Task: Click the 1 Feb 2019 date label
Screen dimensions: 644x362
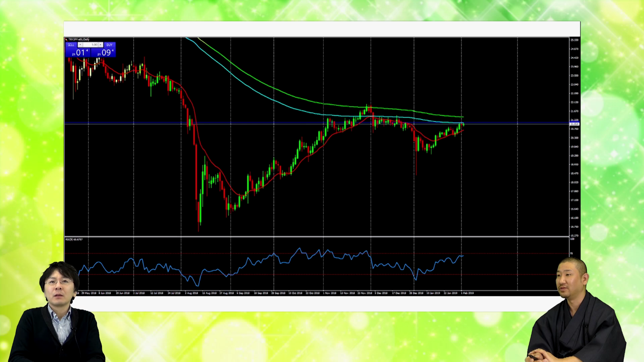Action: (467, 293)
